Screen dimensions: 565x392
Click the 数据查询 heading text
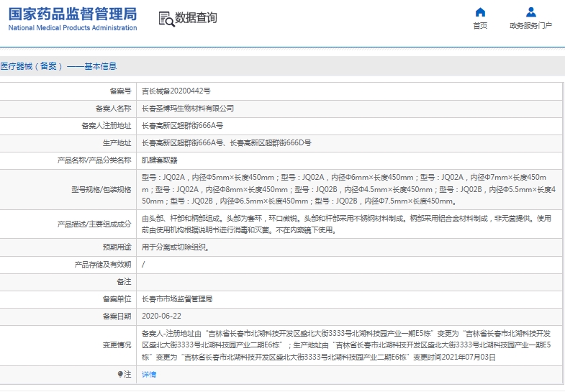point(196,17)
